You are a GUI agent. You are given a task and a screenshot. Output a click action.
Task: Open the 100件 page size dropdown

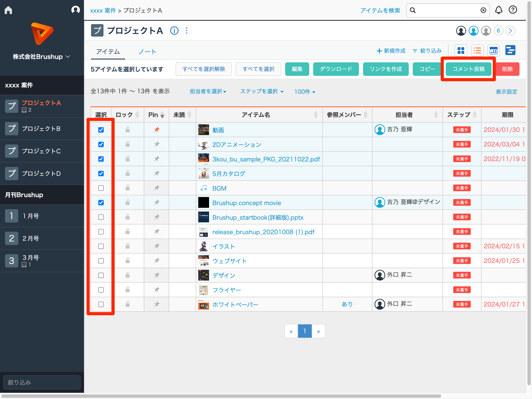(305, 92)
